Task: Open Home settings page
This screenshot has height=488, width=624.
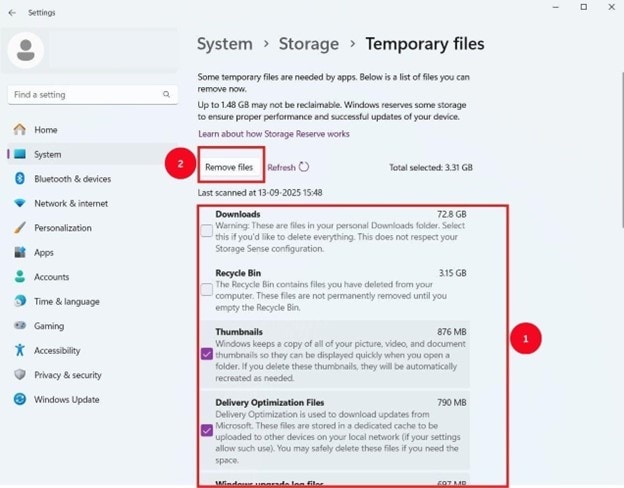Action: pos(92,130)
